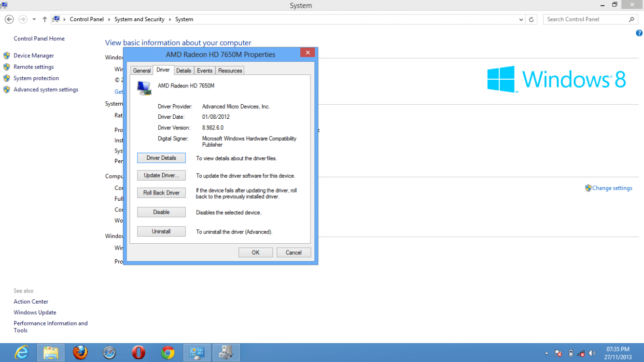Confirm properties dialog with OK
The image size is (644, 362).
[x=255, y=252]
